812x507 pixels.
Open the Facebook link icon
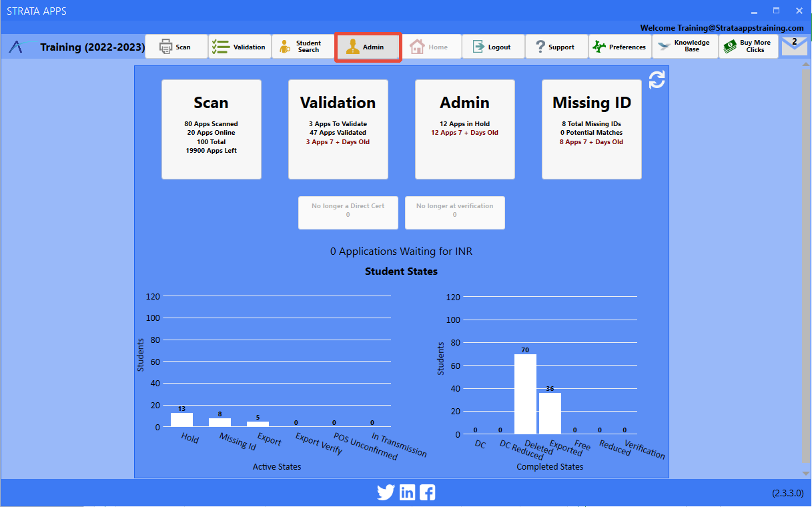coord(428,493)
